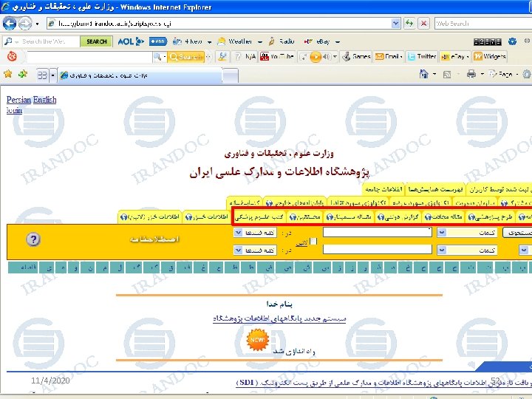
Task: Click the Search the Web AOL input
Action: 46,41
